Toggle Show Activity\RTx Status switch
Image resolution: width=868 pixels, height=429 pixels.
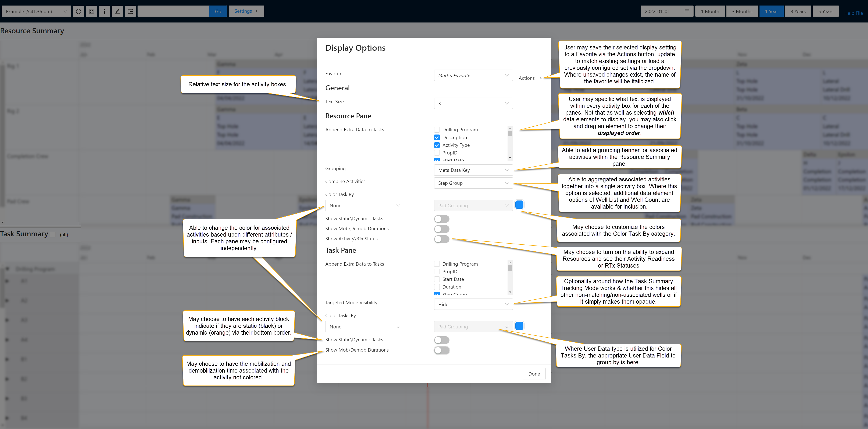(x=442, y=239)
